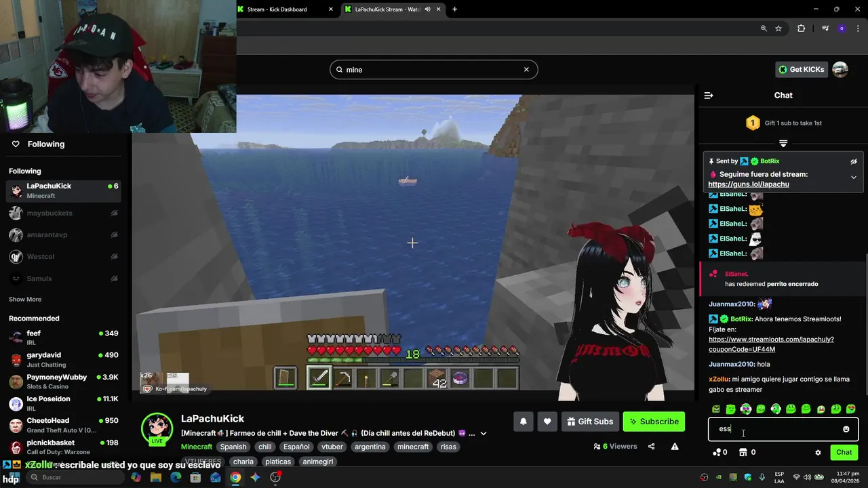This screenshot has width=868, height=488.
Task: Expand the gift leaderboard handle
Action: (783, 144)
